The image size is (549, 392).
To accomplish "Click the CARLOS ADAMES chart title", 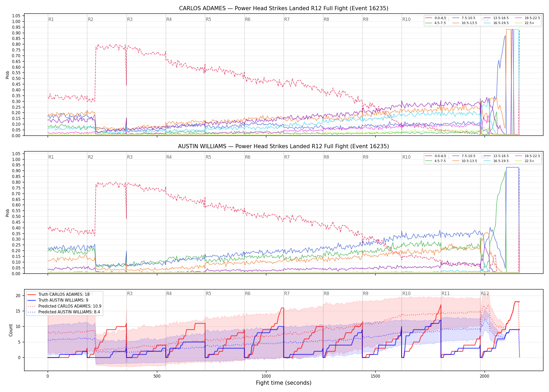I will point(284,8).
